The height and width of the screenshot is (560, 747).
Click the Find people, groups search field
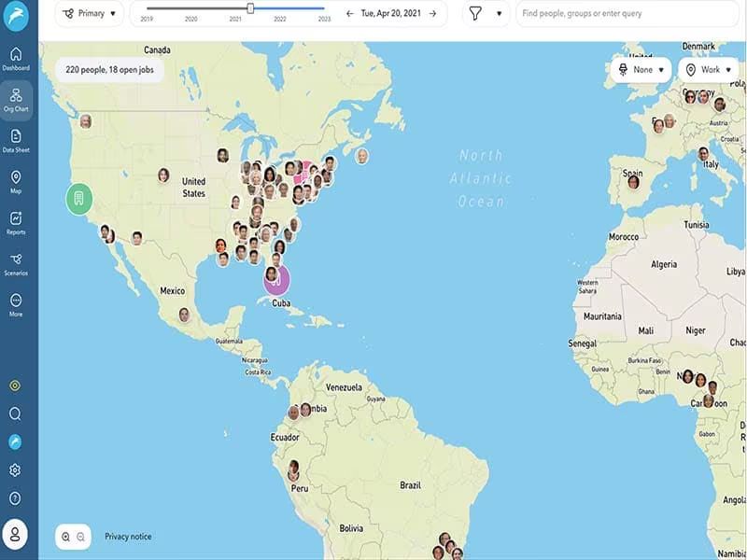click(627, 13)
